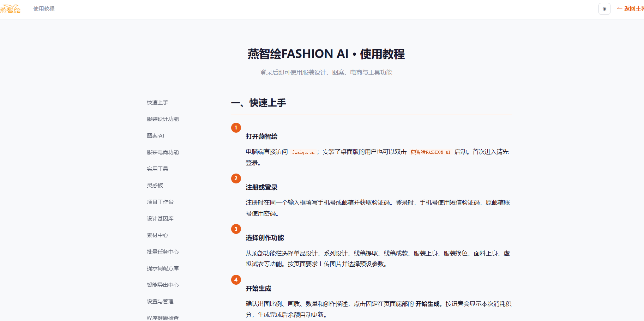The image size is (644, 321).
Task: Go to 快速上手 in sidebar
Action: [157, 103]
